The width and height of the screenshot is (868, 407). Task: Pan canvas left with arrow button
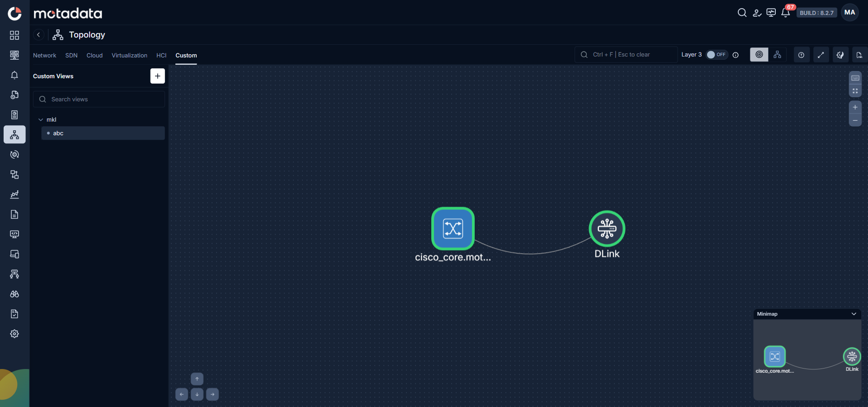pyautogui.click(x=182, y=394)
